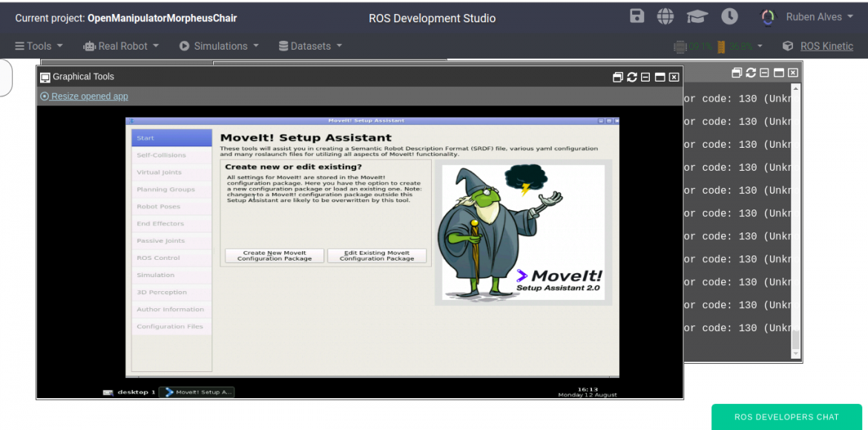Viewport: 868px width, 430px height.
Task: Refresh the terminal window behind
Action: pyautogui.click(x=751, y=73)
